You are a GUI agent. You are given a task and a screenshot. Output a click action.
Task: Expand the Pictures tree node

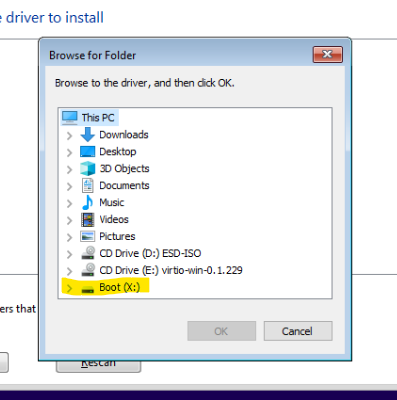click(x=69, y=237)
